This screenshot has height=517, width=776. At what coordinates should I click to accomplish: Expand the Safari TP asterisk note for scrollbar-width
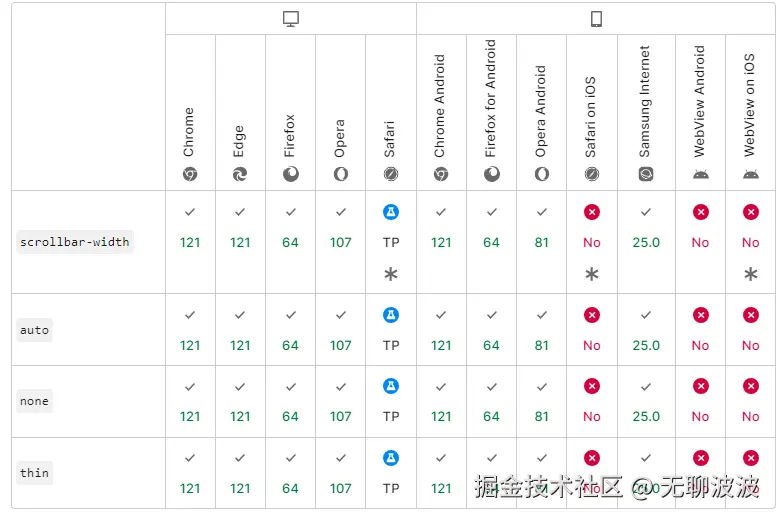click(x=391, y=274)
